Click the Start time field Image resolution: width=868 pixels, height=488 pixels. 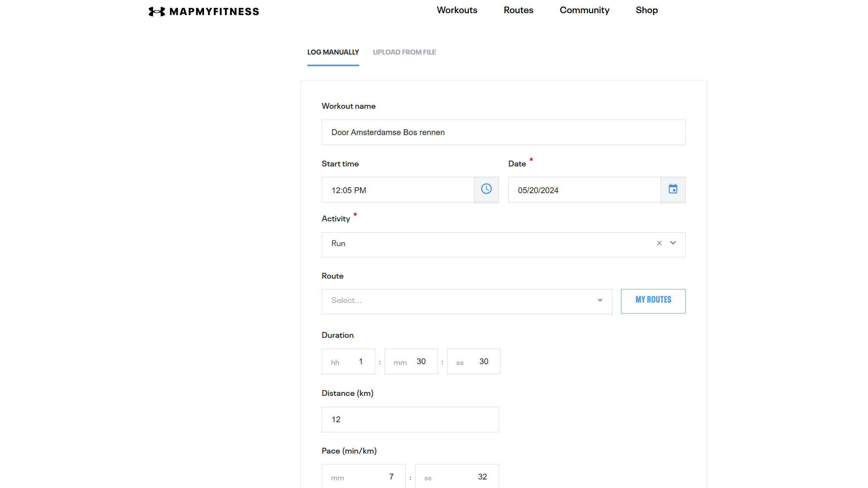click(398, 190)
